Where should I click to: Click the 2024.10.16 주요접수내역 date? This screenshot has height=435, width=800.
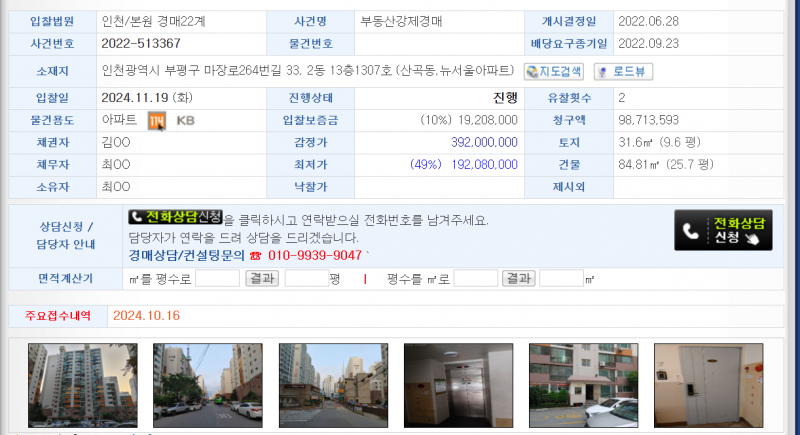tap(146, 315)
